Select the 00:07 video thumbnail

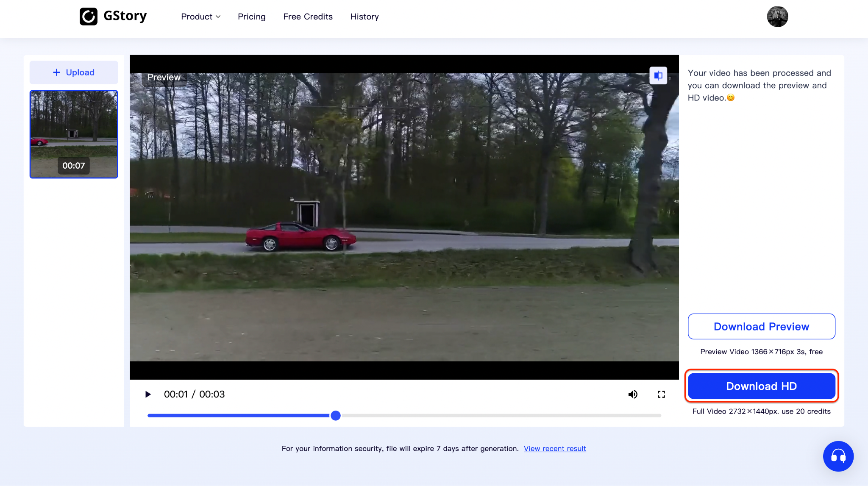(x=73, y=134)
